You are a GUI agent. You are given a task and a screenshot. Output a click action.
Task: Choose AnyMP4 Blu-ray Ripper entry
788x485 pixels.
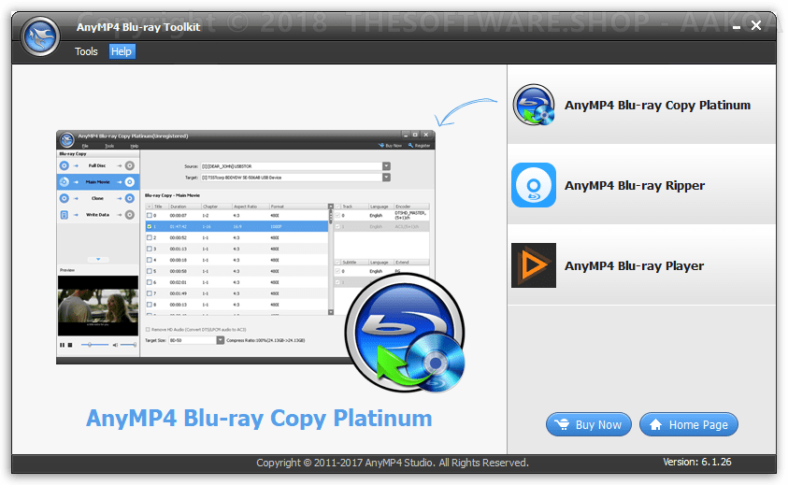pos(642,185)
